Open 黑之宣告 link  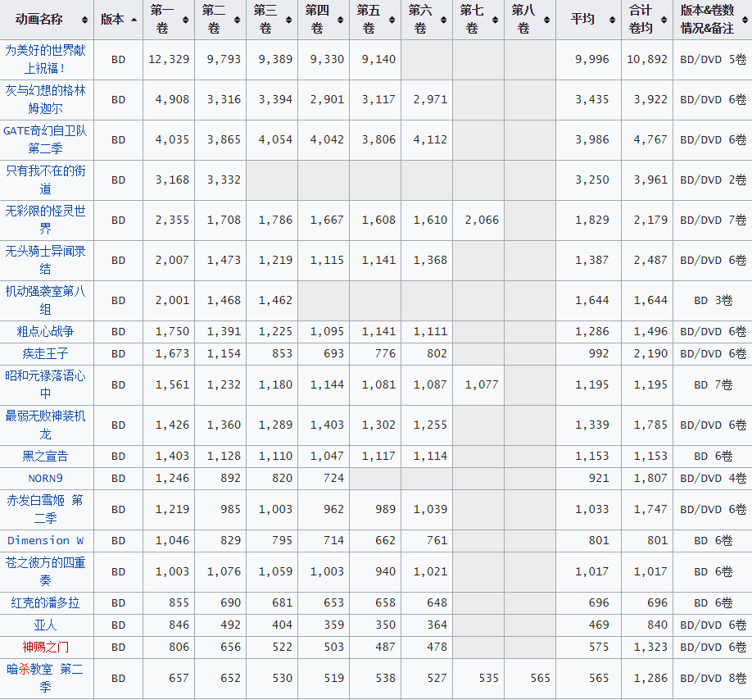click(x=46, y=457)
